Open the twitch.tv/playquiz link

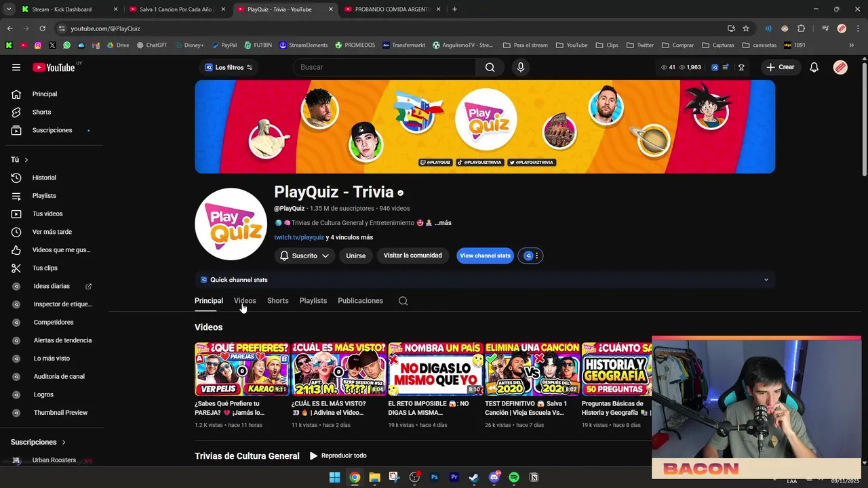click(x=299, y=237)
